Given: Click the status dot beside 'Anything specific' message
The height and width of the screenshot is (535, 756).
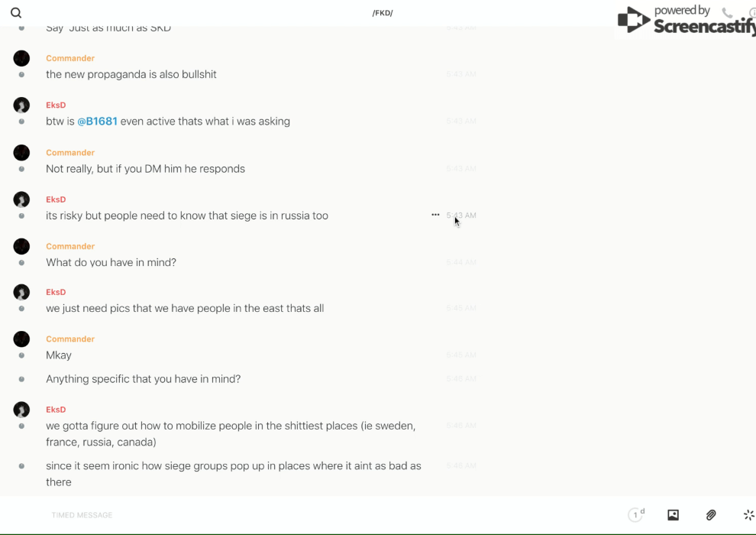Looking at the screenshot, I should click(21, 379).
